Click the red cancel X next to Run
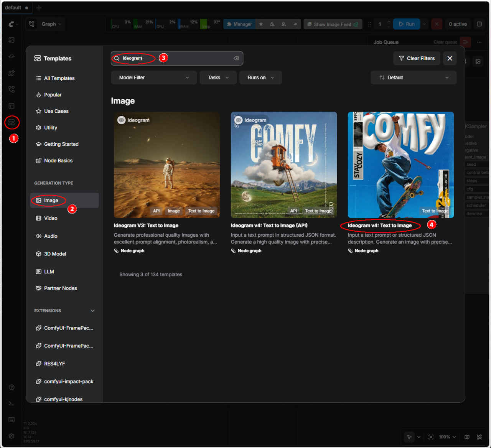The height and width of the screenshot is (448, 491). point(437,24)
